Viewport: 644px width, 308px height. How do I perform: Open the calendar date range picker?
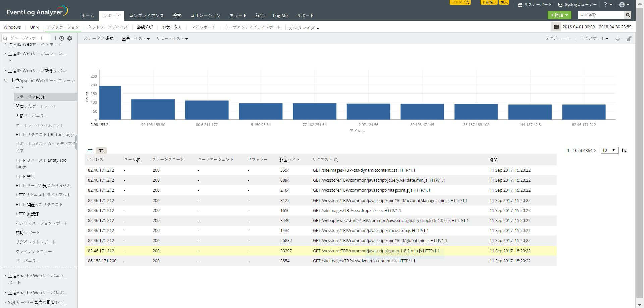click(556, 27)
